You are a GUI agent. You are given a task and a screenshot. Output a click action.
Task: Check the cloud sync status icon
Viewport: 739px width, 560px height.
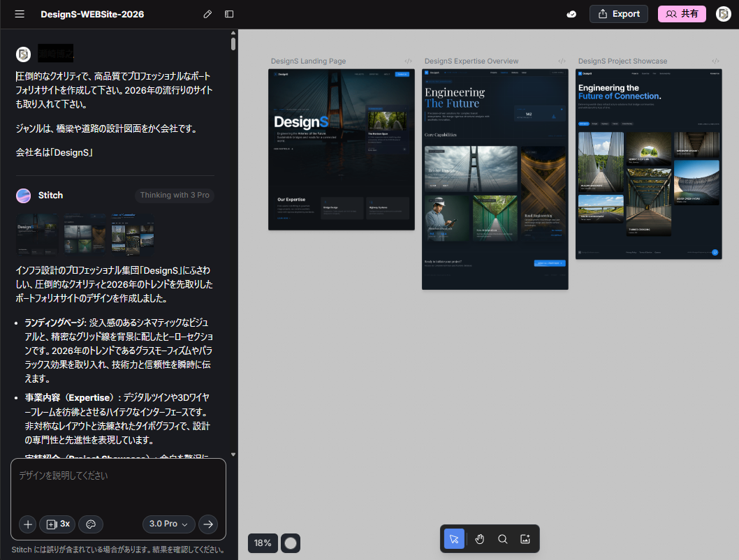[x=571, y=14]
